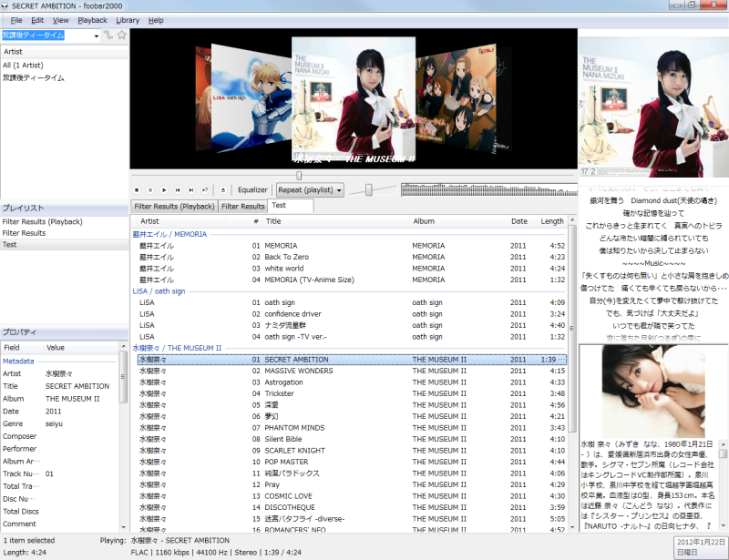Select the Test playlist tab
This screenshot has height=560, width=729.
pyautogui.click(x=291, y=206)
